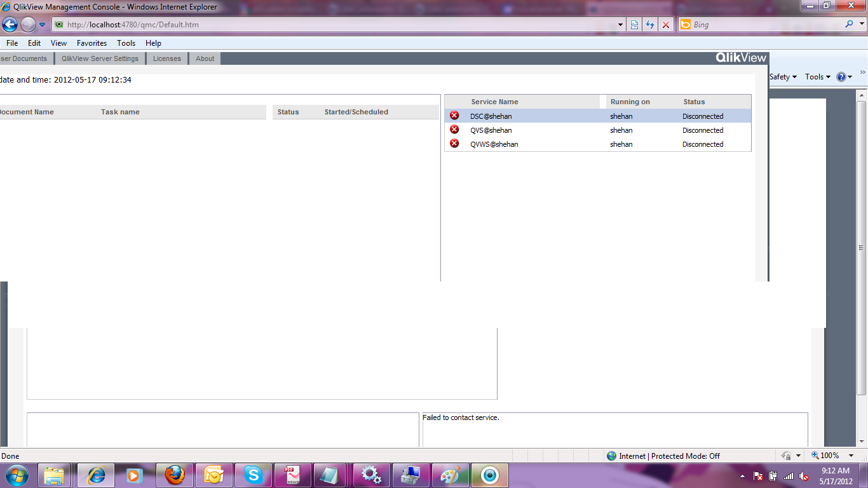Click Disconnected status of QVWS@shehan

coord(703,144)
